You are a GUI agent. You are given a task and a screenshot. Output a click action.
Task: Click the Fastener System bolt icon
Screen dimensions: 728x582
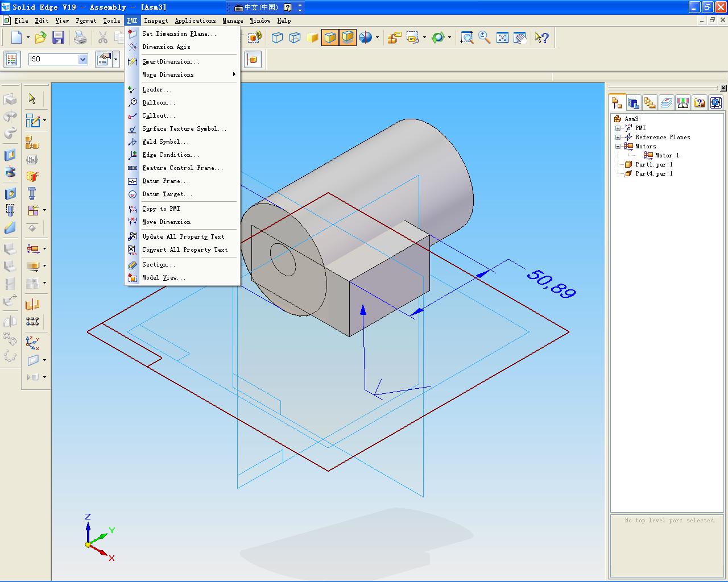32,193
